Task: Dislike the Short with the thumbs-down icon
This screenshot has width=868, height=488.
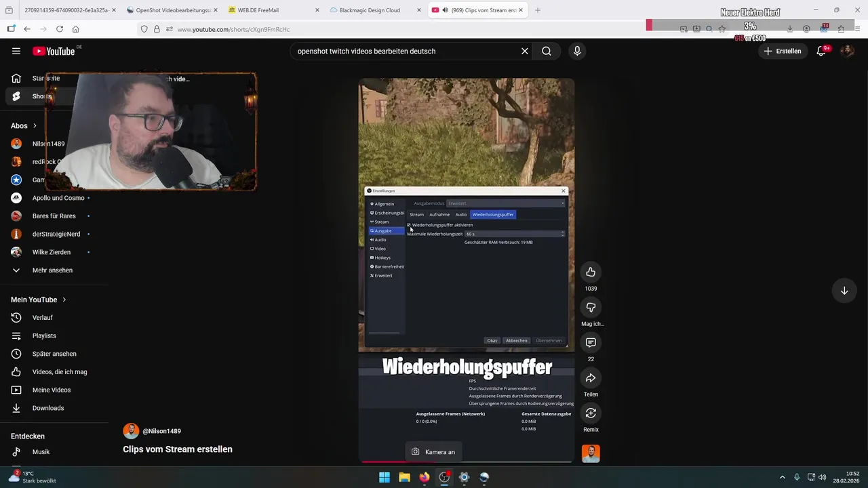Action: coord(591,307)
